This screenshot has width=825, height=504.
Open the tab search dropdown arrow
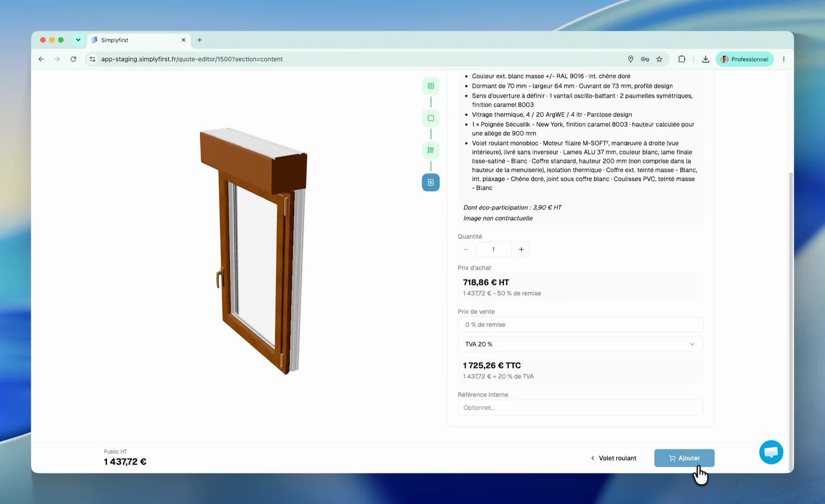tap(78, 40)
